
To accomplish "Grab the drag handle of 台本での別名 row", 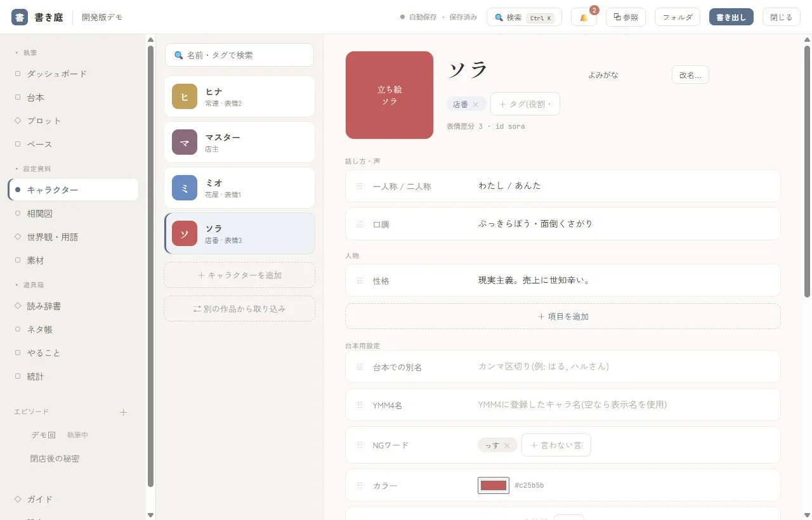I will (x=360, y=367).
